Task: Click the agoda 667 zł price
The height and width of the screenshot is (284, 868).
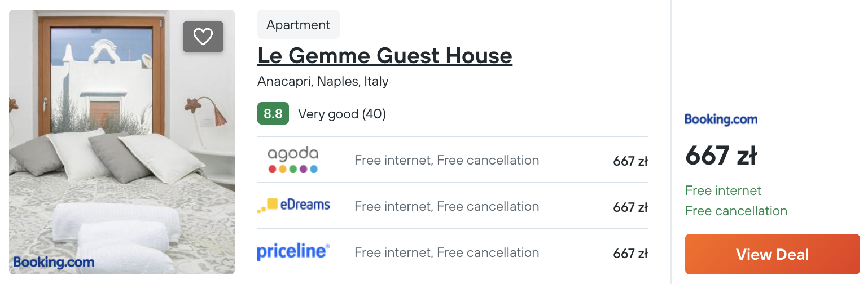Action: click(630, 162)
